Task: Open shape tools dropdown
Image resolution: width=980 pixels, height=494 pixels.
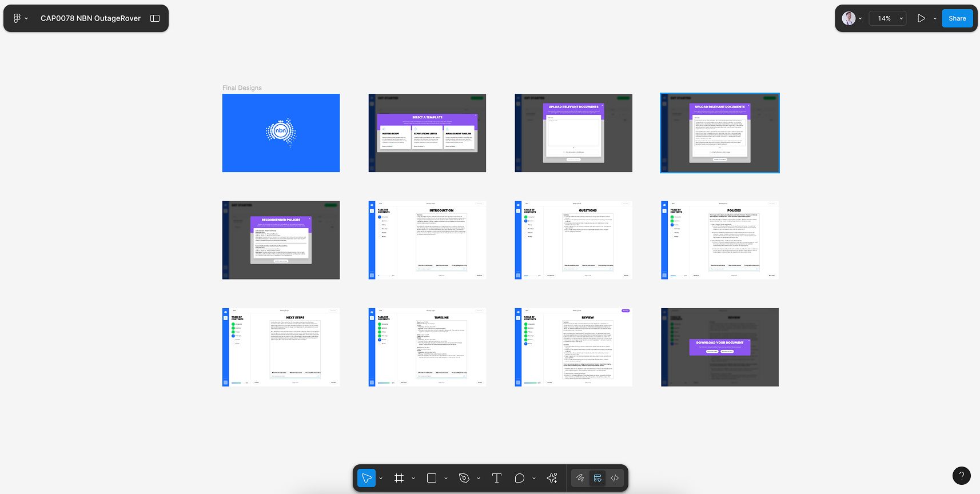Action: click(446, 478)
